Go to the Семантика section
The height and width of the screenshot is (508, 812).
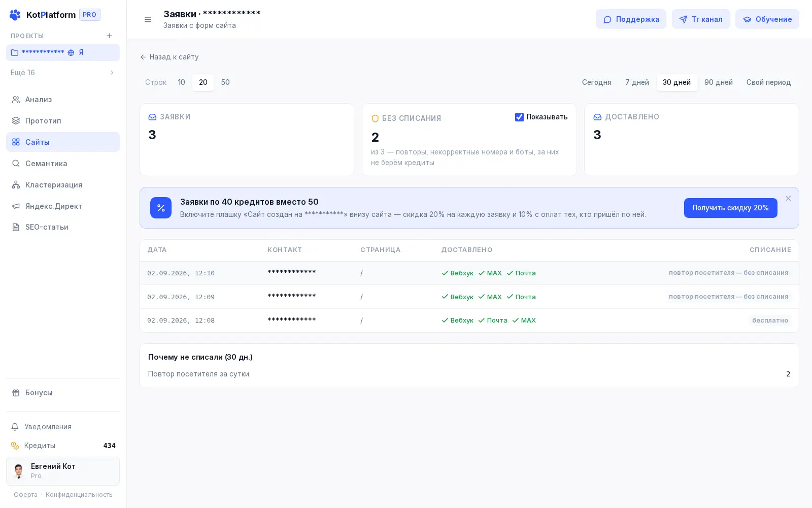click(x=63, y=164)
